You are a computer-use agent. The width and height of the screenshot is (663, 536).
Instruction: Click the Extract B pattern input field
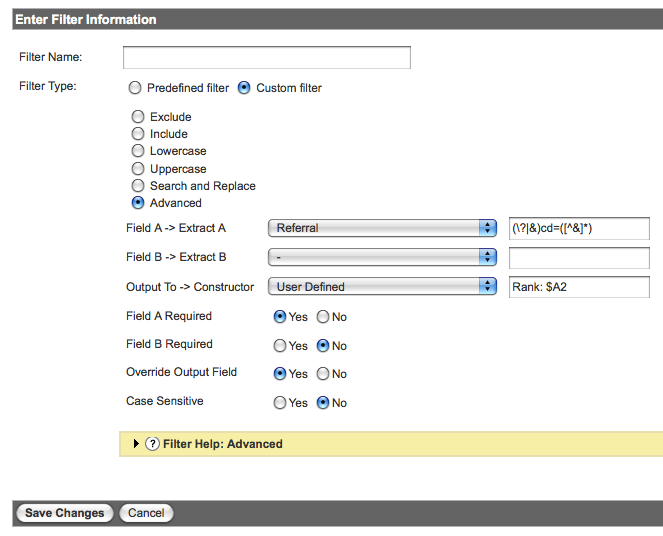pyautogui.click(x=579, y=258)
